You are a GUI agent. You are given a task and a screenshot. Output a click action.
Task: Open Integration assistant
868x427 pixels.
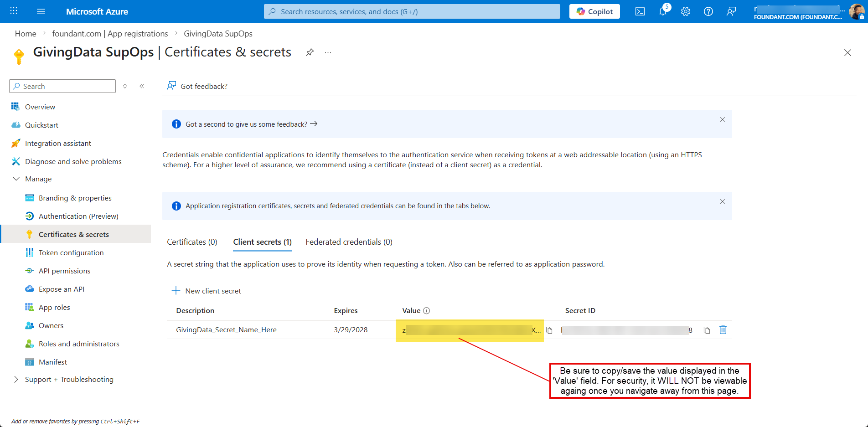click(58, 143)
